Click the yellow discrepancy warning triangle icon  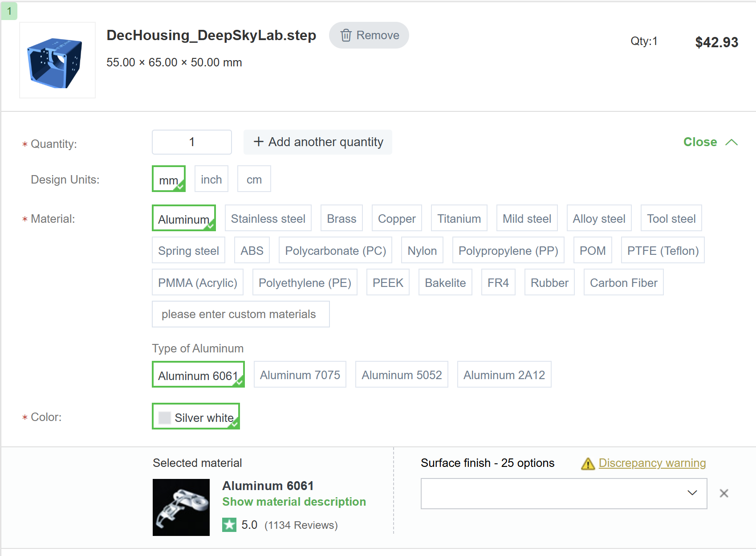point(588,464)
